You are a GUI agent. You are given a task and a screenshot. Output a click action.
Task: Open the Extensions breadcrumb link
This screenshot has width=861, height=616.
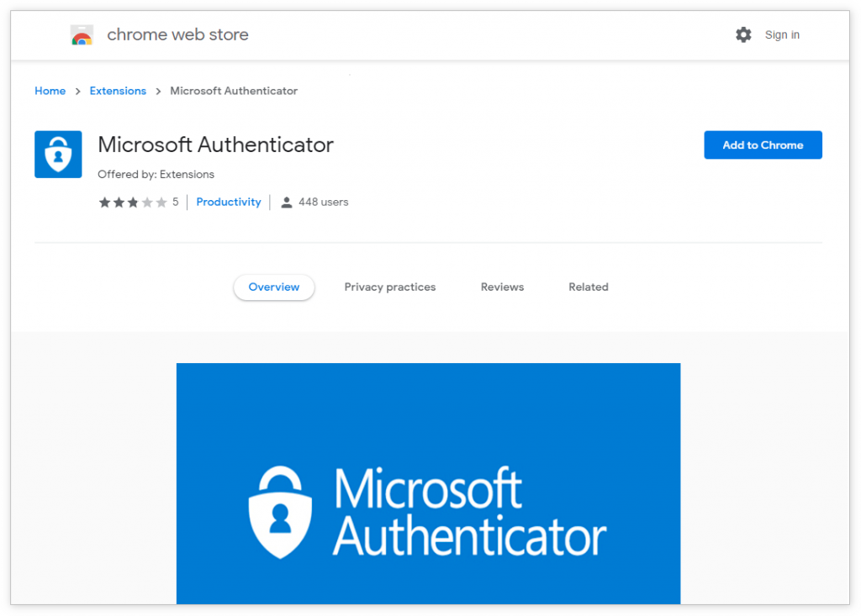(118, 91)
